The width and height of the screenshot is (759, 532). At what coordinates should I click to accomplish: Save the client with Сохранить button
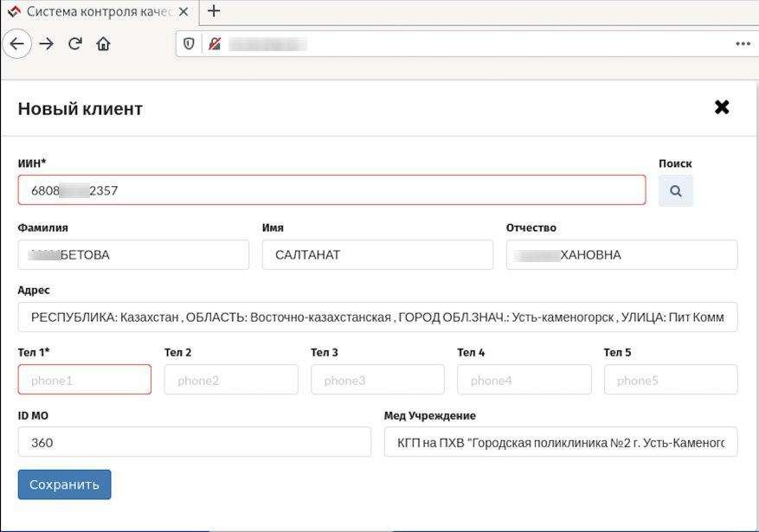click(x=64, y=484)
